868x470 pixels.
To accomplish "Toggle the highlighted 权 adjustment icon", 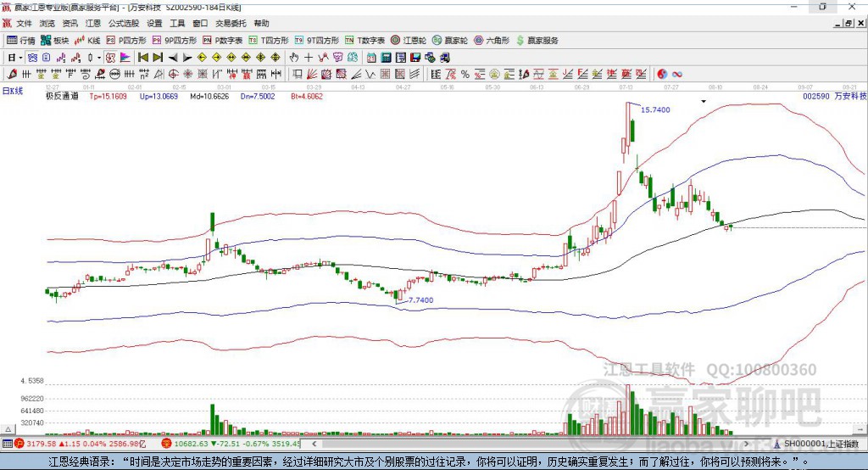I will [111, 58].
